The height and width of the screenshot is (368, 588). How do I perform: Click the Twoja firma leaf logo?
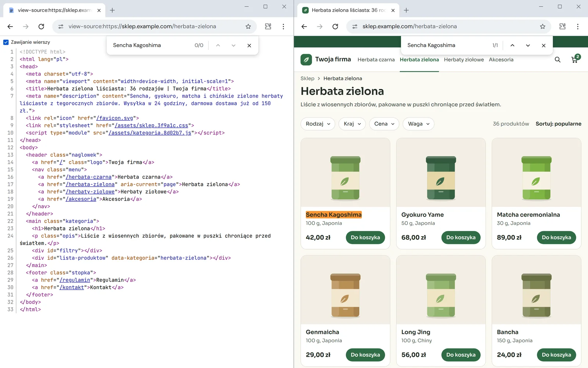pyautogui.click(x=306, y=60)
